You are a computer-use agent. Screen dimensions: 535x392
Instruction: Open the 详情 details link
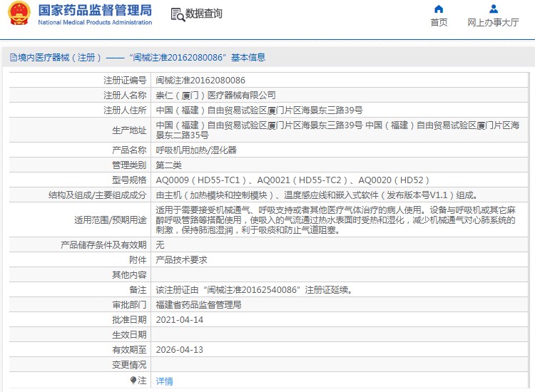click(164, 381)
